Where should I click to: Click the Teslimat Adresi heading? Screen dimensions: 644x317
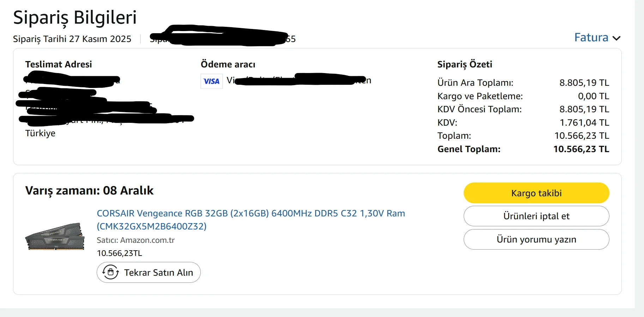click(59, 64)
